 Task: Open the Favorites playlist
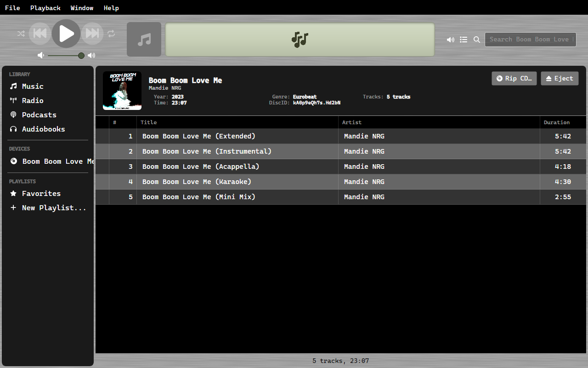(x=49, y=193)
